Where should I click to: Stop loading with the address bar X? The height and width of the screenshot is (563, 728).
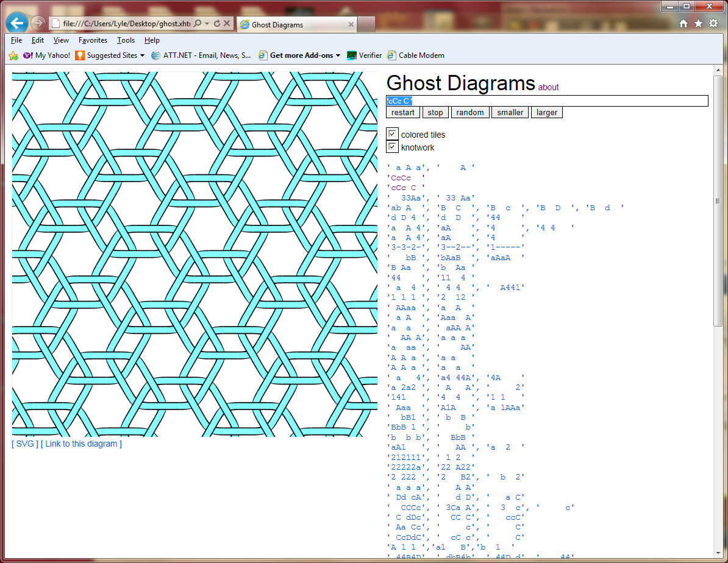click(227, 23)
